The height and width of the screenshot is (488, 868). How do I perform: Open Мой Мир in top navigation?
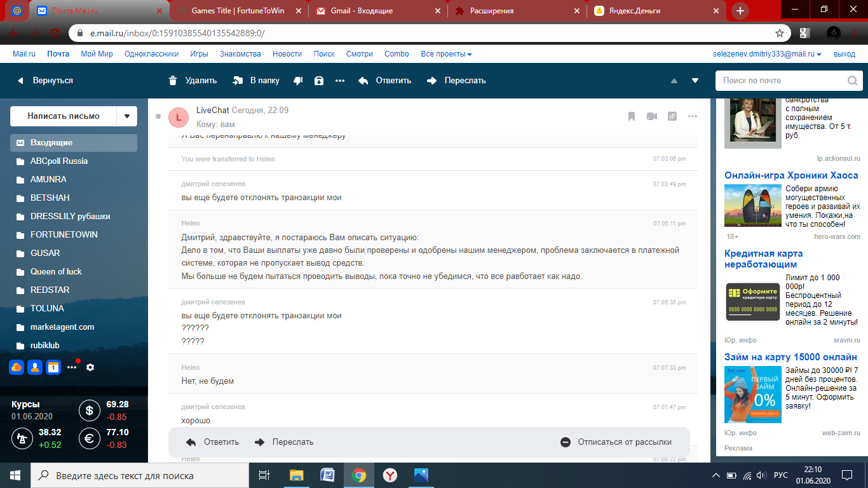click(x=97, y=54)
